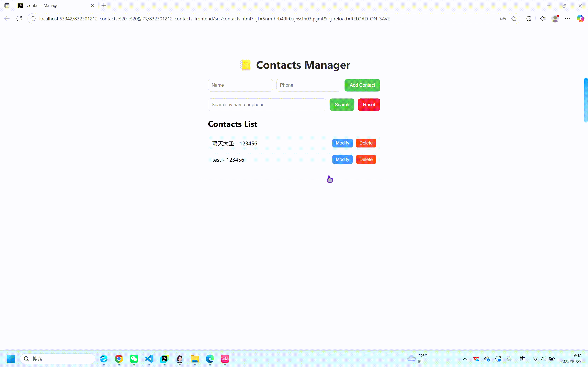This screenshot has height=367, width=588.
Task: Open the browser profile avatar
Action: pos(555,19)
